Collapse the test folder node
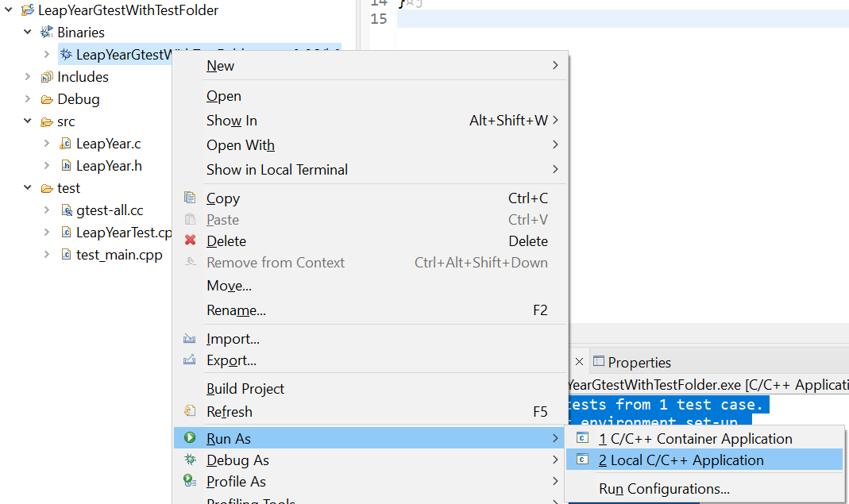The height and width of the screenshot is (504, 849). point(28,188)
